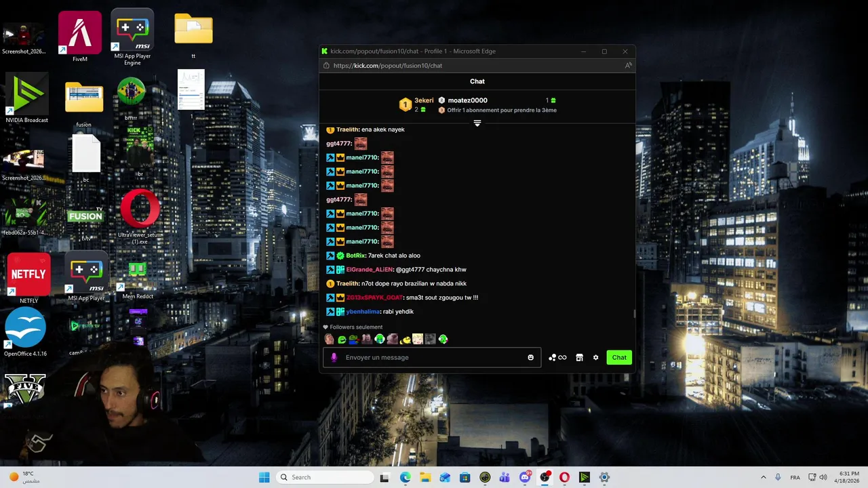The image size is (868, 488).
Task: Open Discord from taskbar
Action: pos(525,477)
